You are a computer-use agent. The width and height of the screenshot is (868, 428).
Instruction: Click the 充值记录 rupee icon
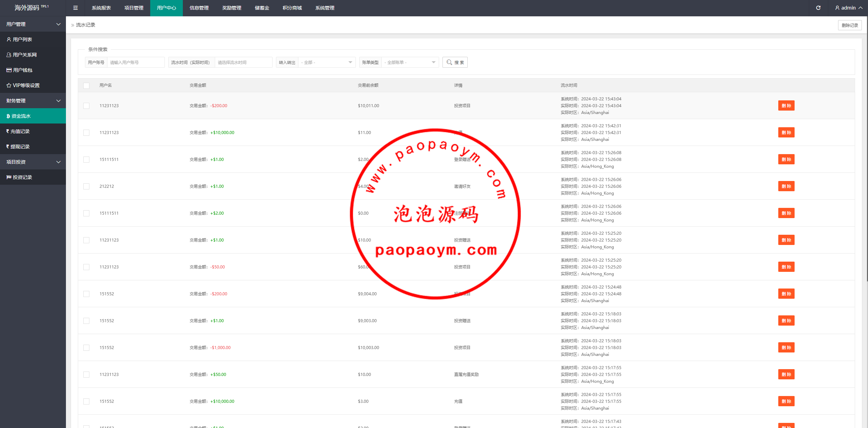(8, 131)
